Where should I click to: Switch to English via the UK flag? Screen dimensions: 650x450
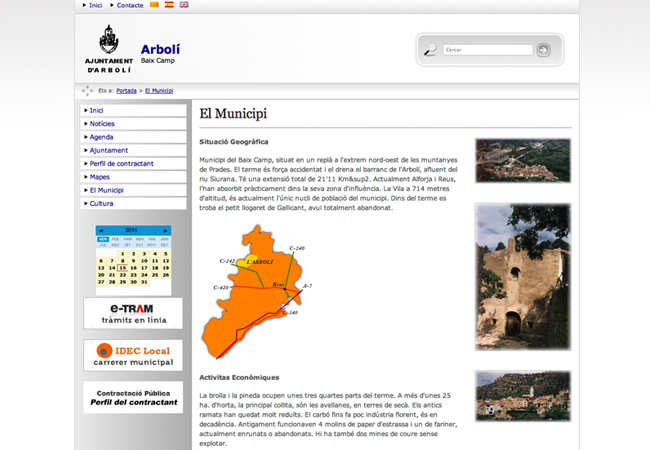point(184,5)
